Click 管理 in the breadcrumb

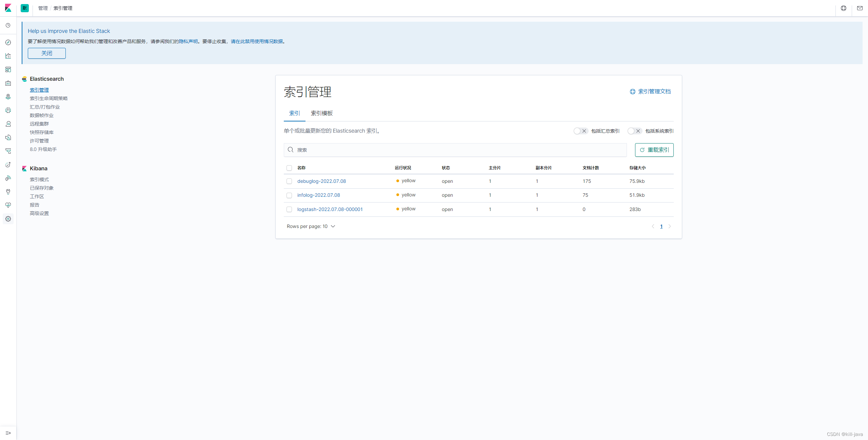43,8
